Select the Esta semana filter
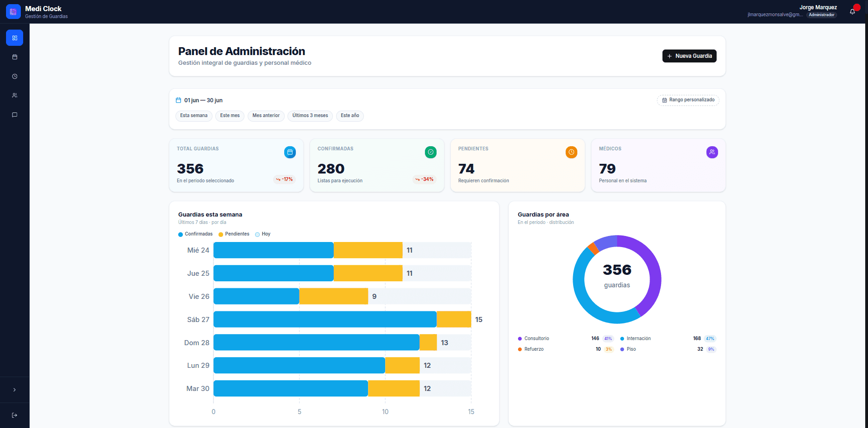Viewport: 868px width, 428px height. (x=194, y=116)
